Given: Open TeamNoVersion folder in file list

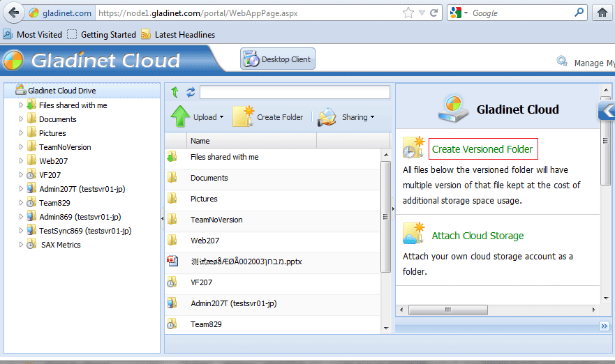Looking at the screenshot, I should pyautogui.click(x=216, y=220).
